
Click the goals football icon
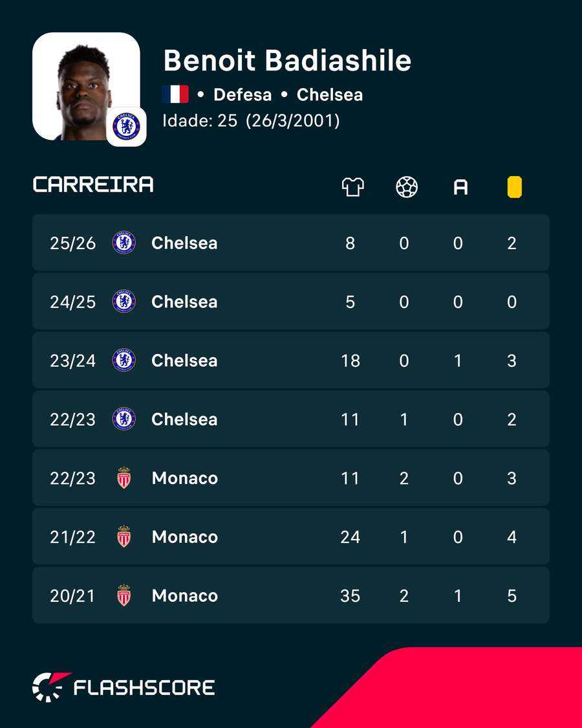[407, 188]
